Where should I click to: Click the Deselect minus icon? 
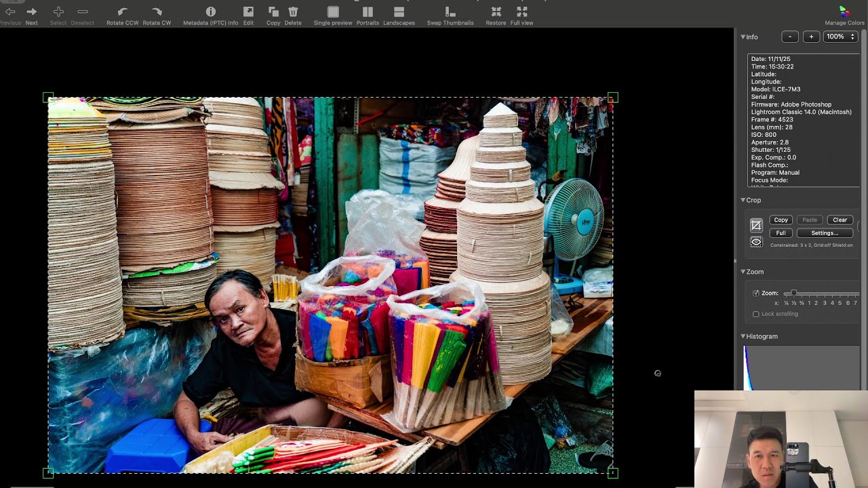[83, 12]
